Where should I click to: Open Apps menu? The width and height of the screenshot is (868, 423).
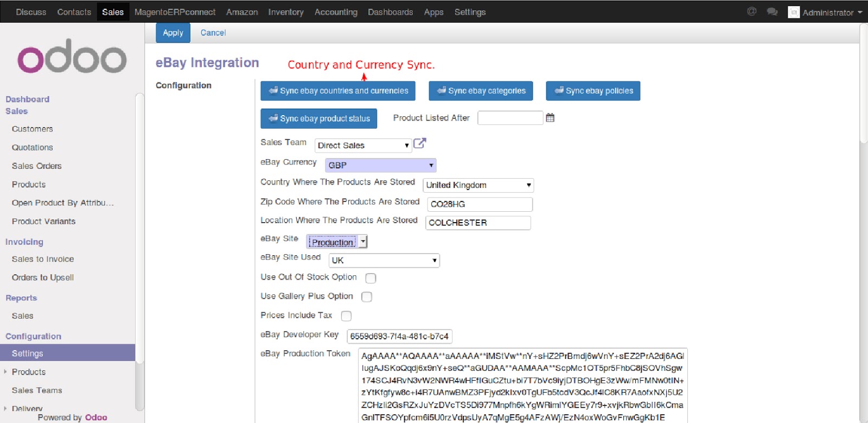click(433, 12)
